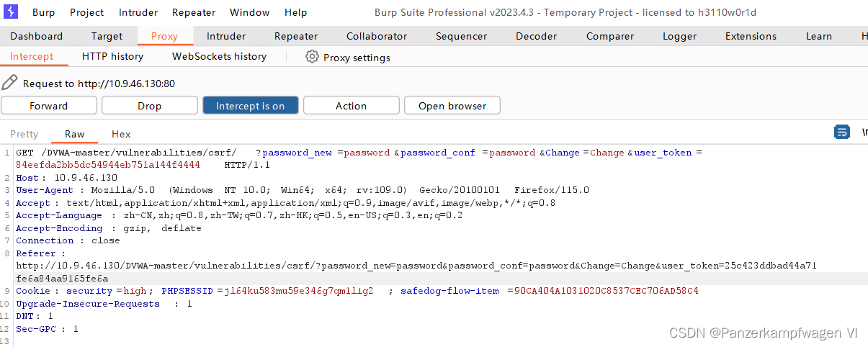Click the pencil edit icon beside Request to
Screen dimensions: 868x347
(9, 83)
